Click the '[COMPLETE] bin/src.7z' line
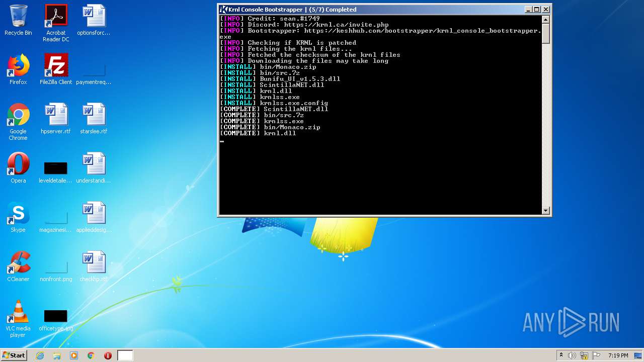This screenshot has height=362, width=644. (262, 115)
